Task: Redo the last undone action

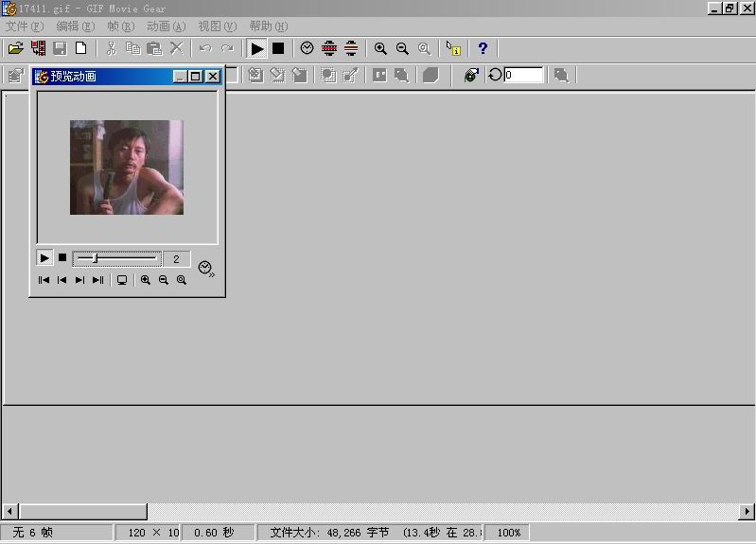Action: click(227, 48)
